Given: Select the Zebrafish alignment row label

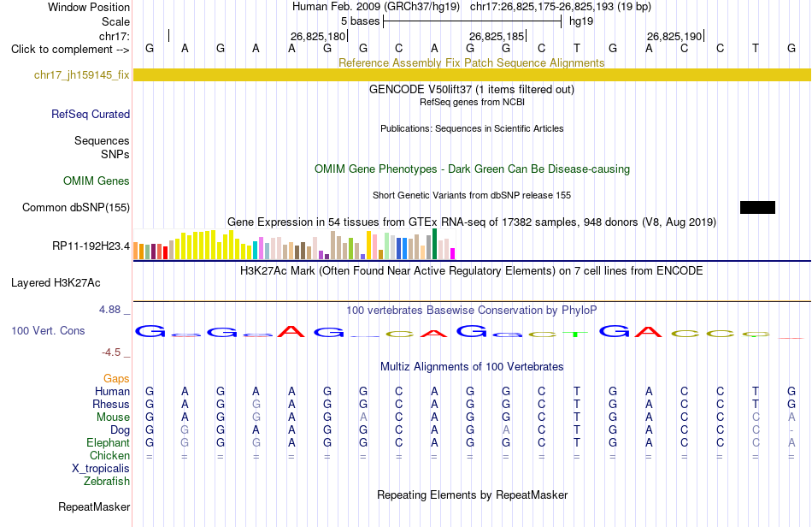Looking at the screenshot, I should pos(106,482).
